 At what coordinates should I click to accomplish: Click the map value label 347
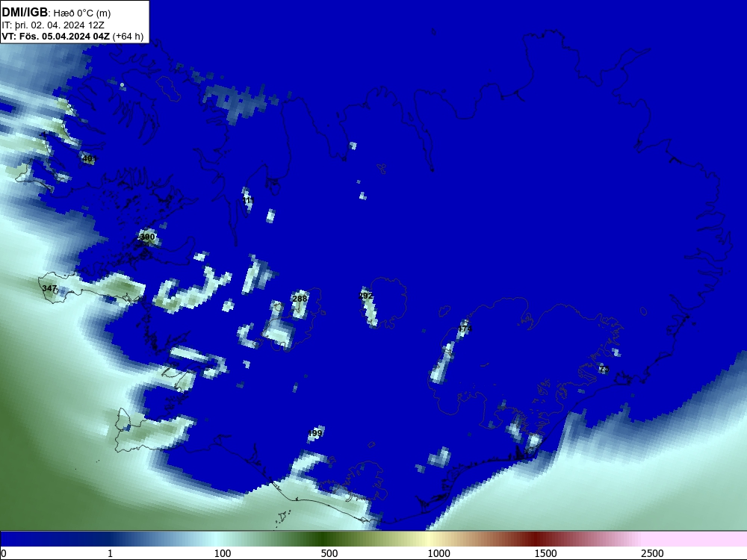pyautogui.click(x=49, y=288)
